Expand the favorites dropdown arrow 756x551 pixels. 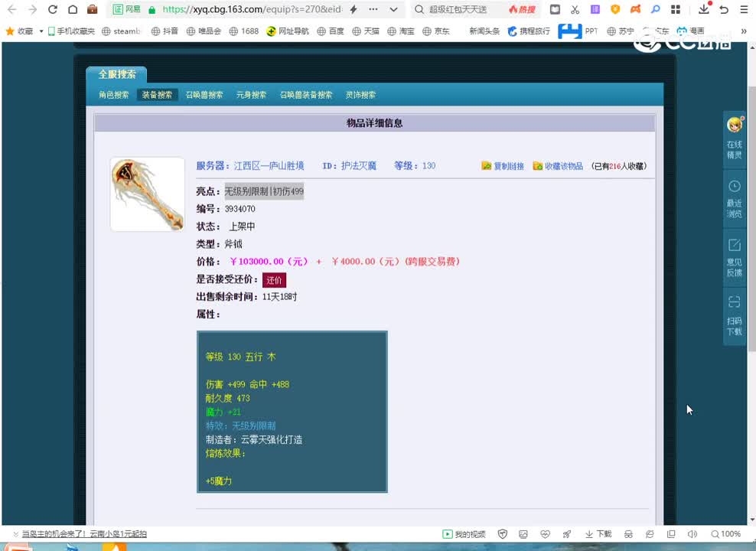click(41, 31)
